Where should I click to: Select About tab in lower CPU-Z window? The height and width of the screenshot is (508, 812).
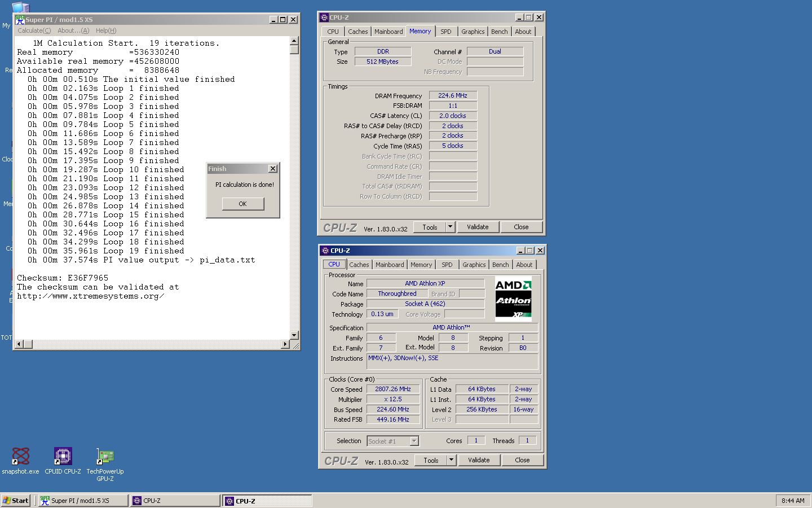[x=524, y=265]
